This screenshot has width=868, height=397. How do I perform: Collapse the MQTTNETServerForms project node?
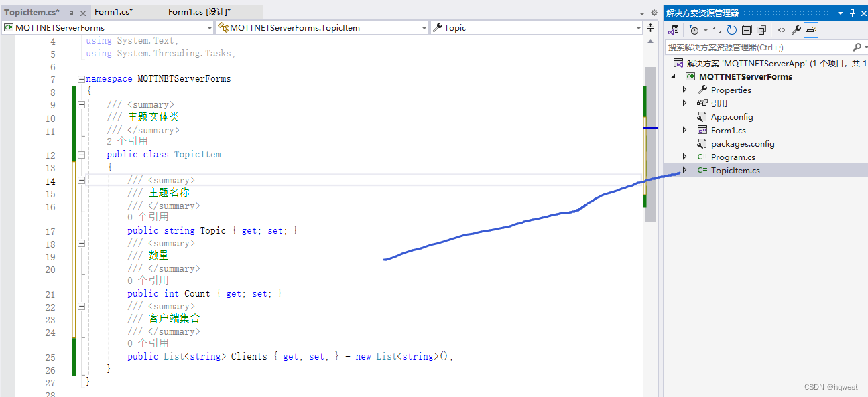[x=674, y=76]
